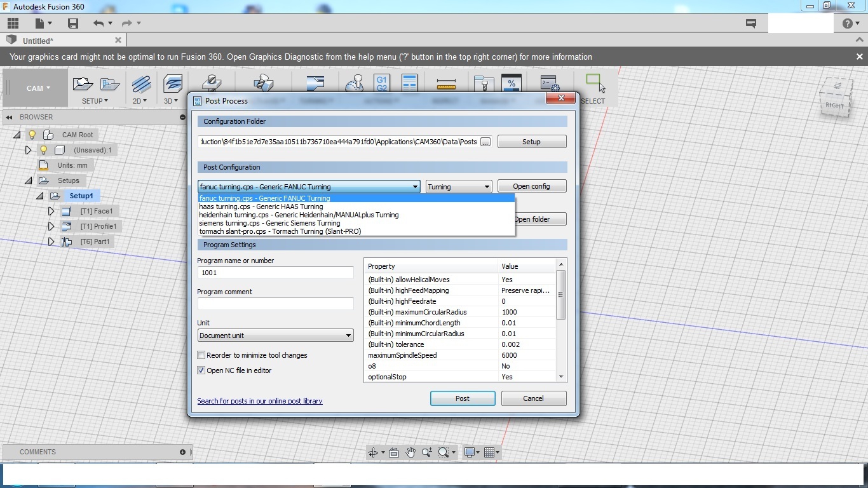Click the Drilling tool icon
The image size is (868, 488).
pos(212,84)
